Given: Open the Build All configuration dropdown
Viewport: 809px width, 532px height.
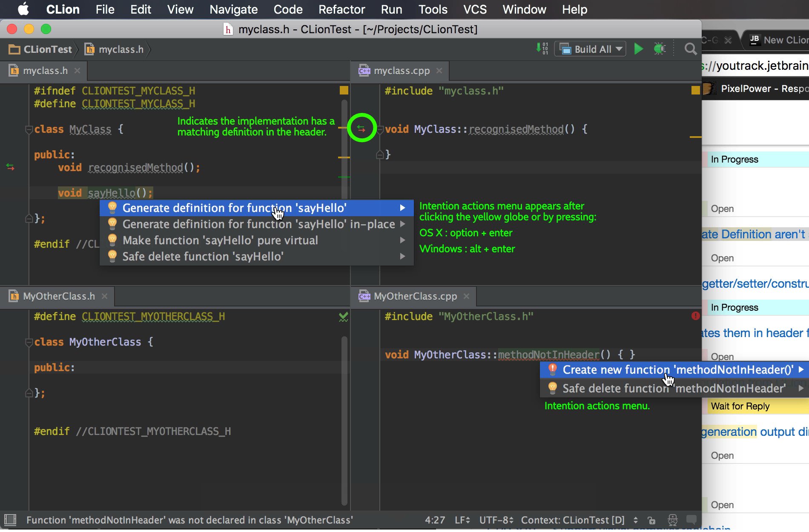Looking at the screenshot, I should pos(590,49).
